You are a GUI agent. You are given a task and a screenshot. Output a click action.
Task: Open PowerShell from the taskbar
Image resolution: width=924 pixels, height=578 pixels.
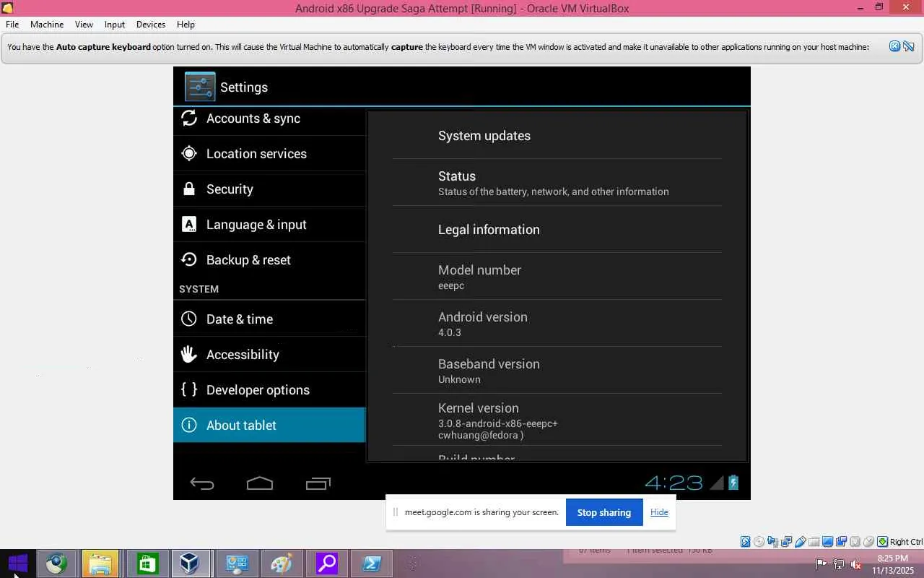tap(372, 564)
